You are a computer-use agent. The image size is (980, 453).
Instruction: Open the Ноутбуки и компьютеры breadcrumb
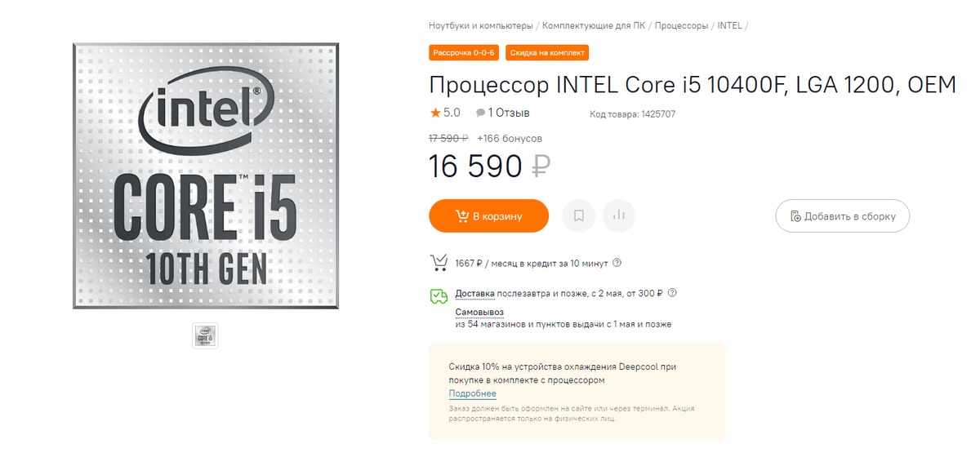[x=480, y=25]
